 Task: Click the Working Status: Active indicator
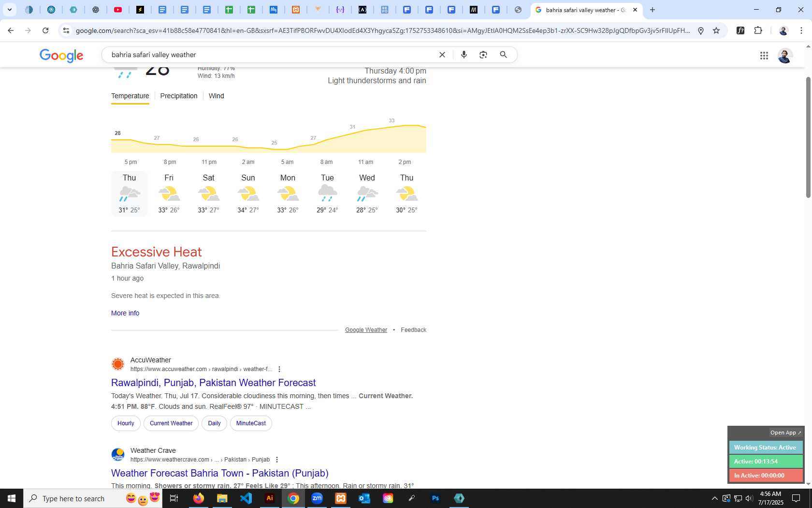(x=766, y=448)
